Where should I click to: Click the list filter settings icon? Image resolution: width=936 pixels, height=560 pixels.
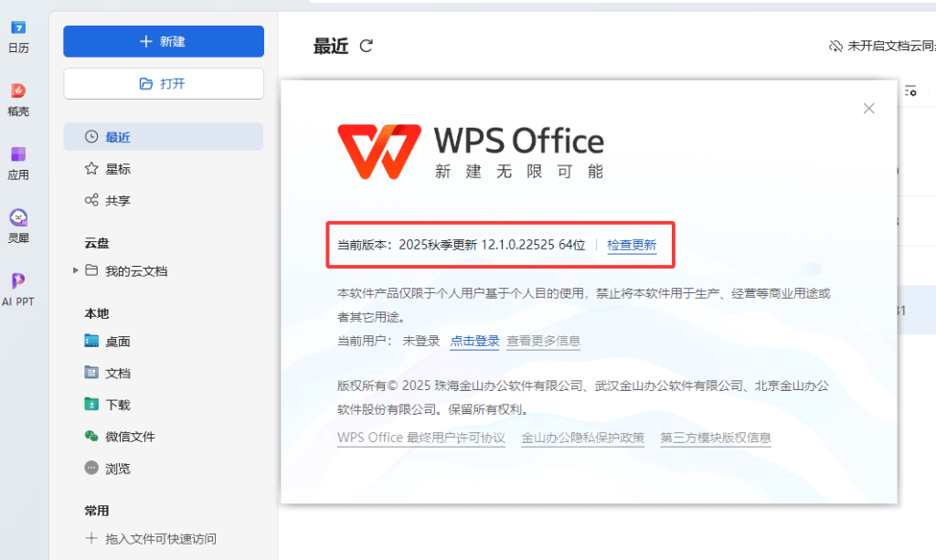point(910,91)
